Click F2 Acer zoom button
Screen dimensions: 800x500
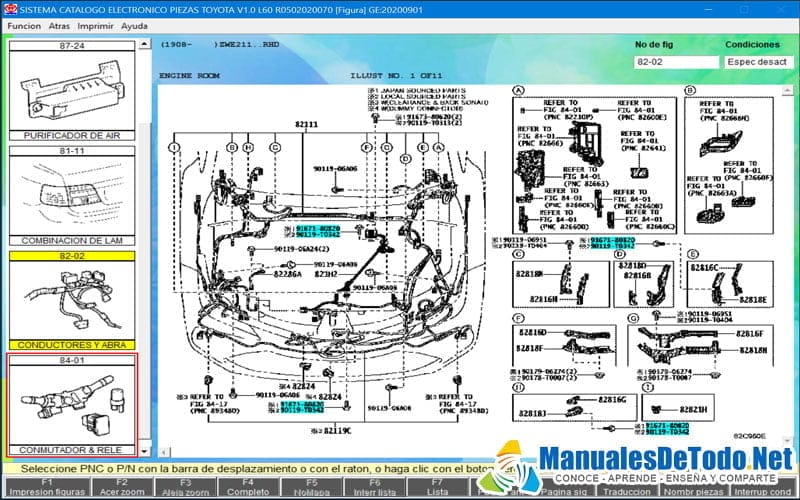click(x=122, y=487)
